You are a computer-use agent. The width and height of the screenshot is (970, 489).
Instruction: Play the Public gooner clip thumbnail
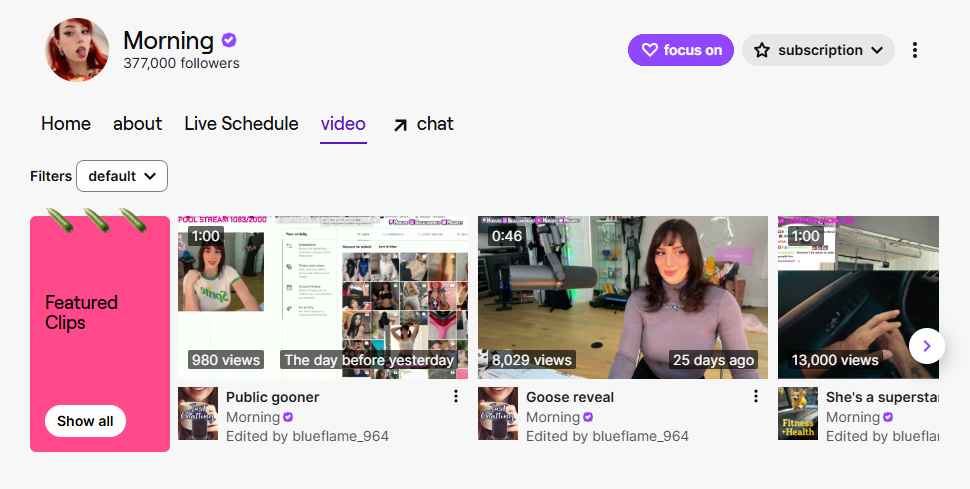[322, 297]
